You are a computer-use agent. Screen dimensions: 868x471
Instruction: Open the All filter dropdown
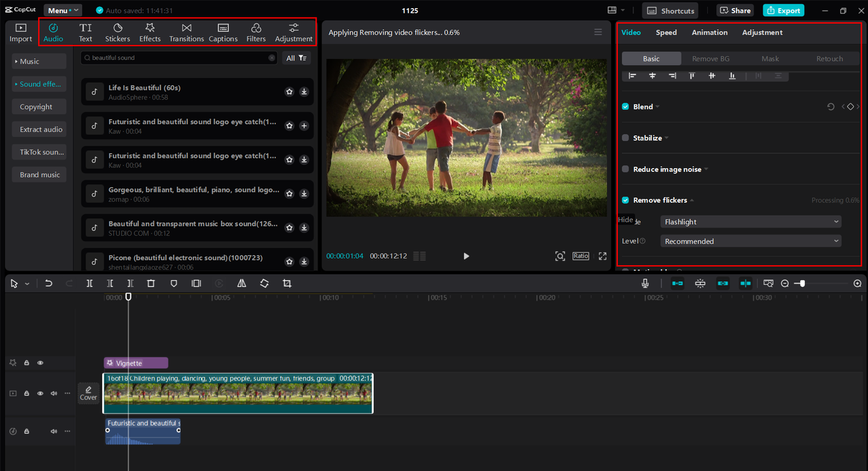[296, 58]
